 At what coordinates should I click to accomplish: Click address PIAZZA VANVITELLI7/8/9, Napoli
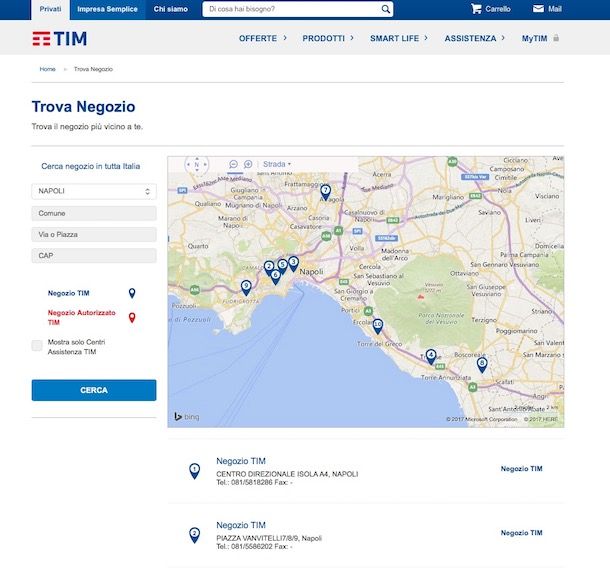point(269,538)
